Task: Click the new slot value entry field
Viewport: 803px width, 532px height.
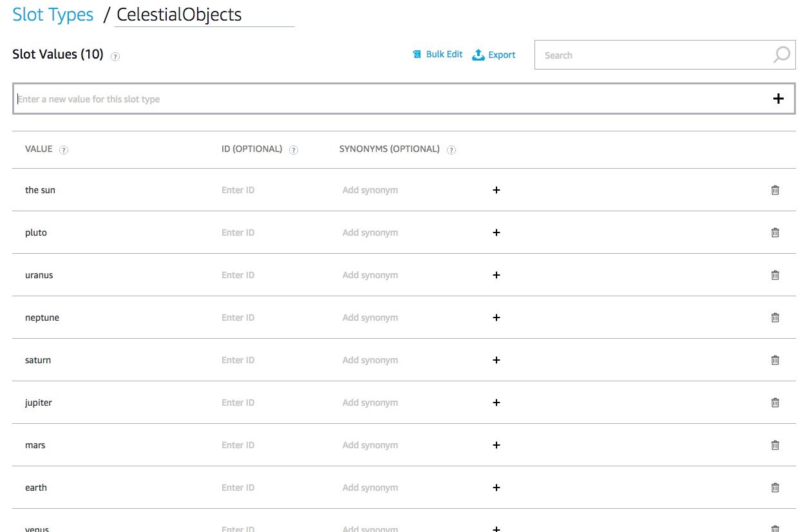Action: [386, 99]
